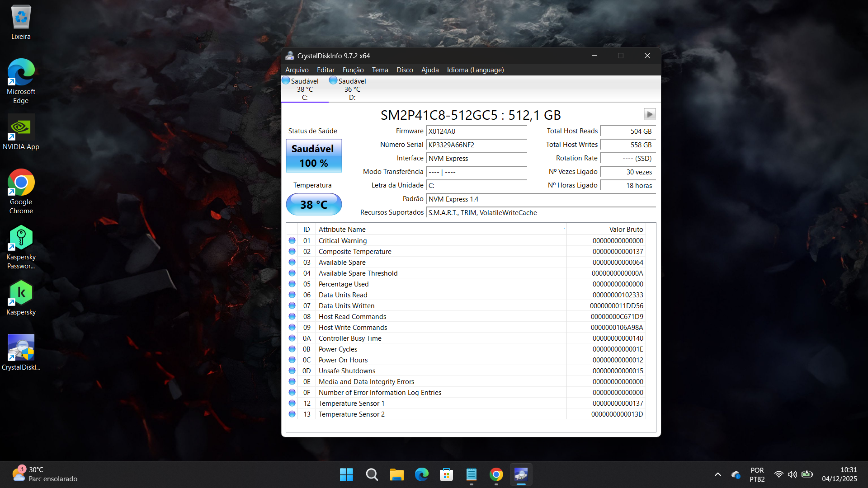Image resolution: width=868 pixels, height=488 pixels.
Task: Select the D: drive status icon
Action: 333,80
